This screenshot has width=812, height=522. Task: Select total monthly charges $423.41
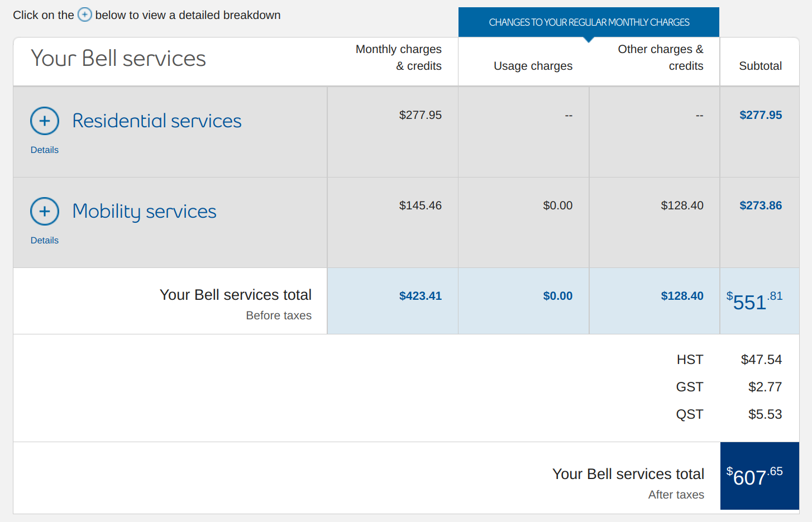pos(421,296)
